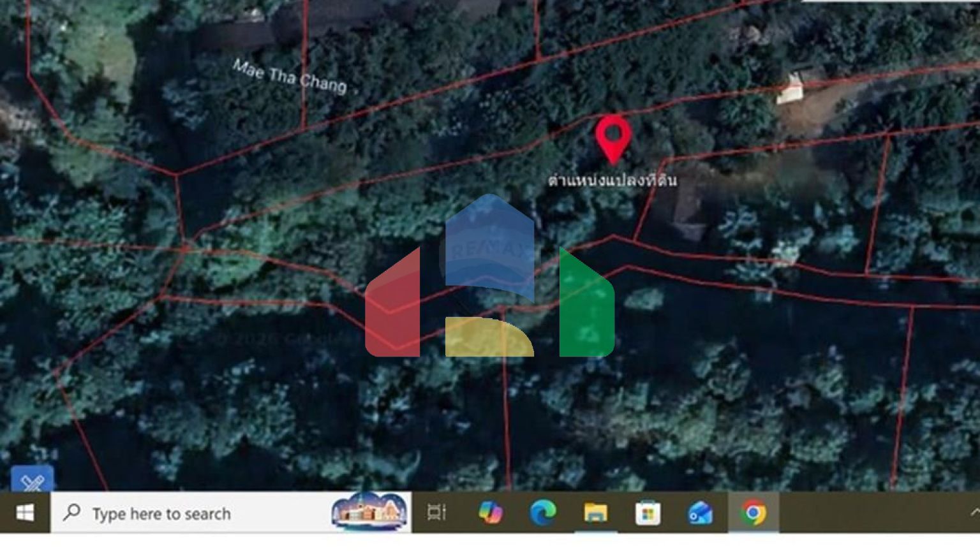
Task: Click the Thai land plot label below pin
Action: (612, 181)
